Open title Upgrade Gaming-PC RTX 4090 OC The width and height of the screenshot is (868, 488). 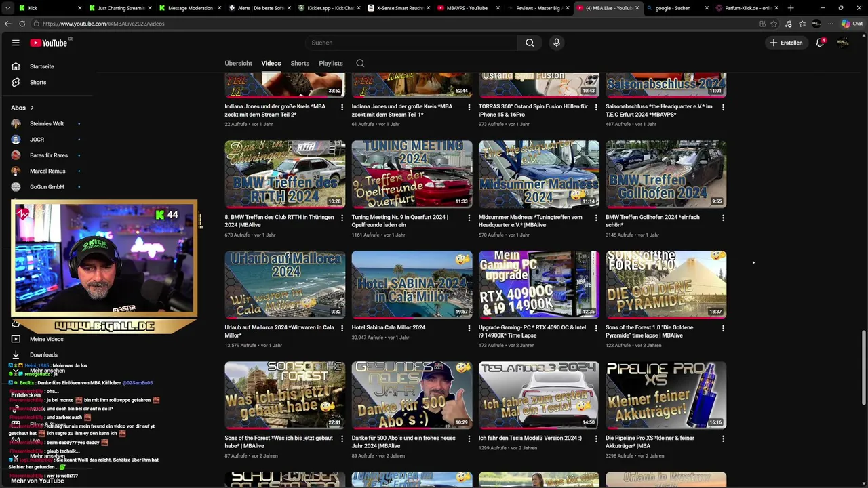pos(532,331)
